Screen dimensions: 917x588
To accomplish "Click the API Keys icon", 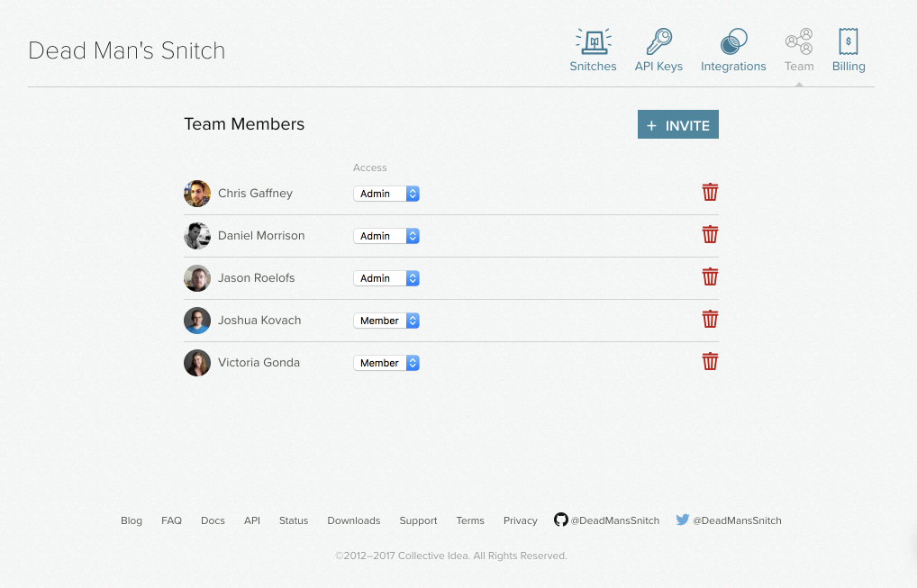I will (658, 41).
